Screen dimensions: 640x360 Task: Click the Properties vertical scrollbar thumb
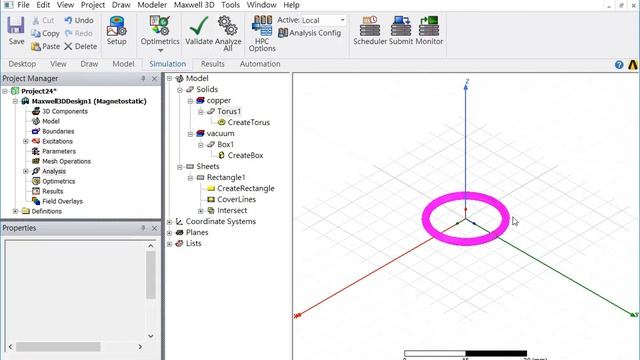[151, 275]
